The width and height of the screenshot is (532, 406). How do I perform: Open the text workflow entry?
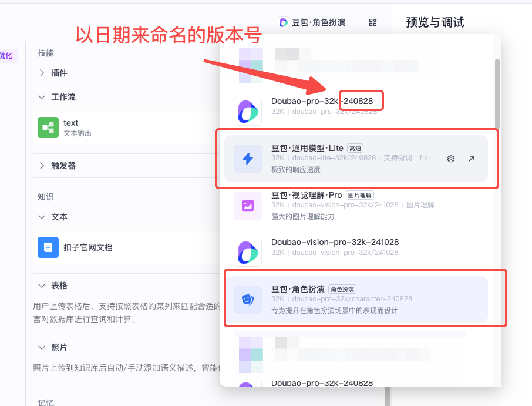126,127
